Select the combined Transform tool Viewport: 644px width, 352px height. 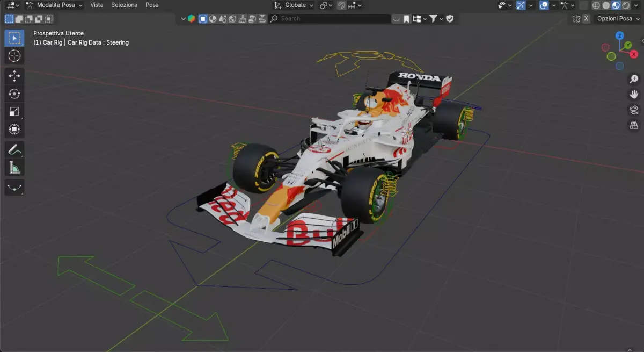(x=14, y=130)
